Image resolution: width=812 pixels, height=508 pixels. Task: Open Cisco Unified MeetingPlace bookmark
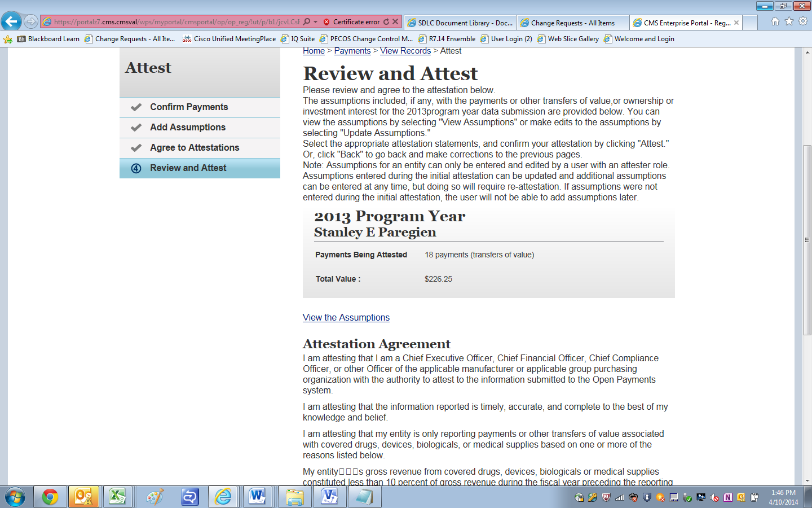[x=229, y=39]
